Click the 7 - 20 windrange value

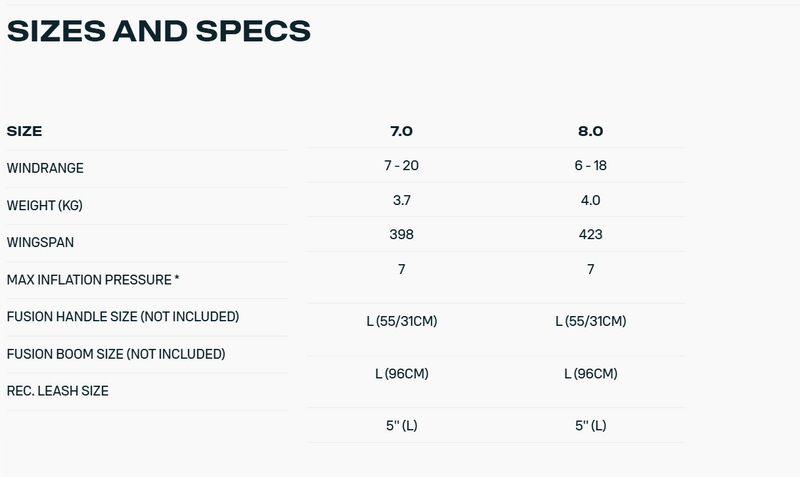pyautogui.click(x=401, y=165)
